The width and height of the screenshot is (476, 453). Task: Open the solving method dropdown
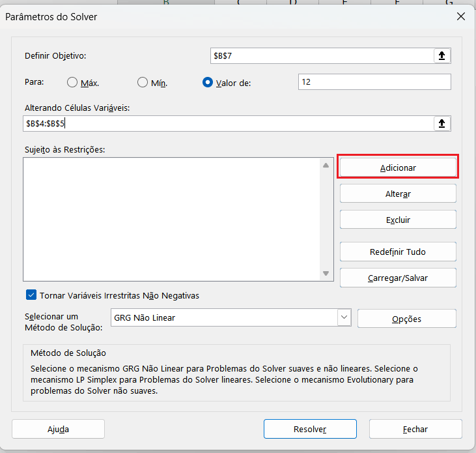(x=344, y=317)
